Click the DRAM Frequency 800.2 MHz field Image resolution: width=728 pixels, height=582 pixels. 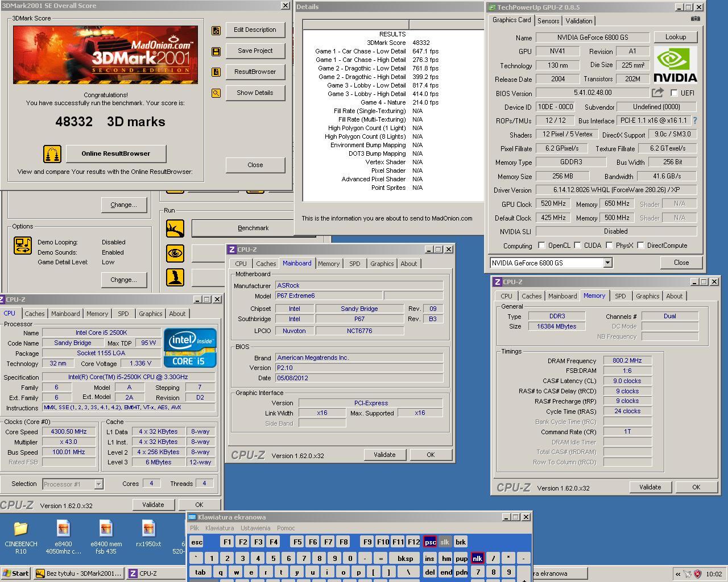click(x=627, y=360)
